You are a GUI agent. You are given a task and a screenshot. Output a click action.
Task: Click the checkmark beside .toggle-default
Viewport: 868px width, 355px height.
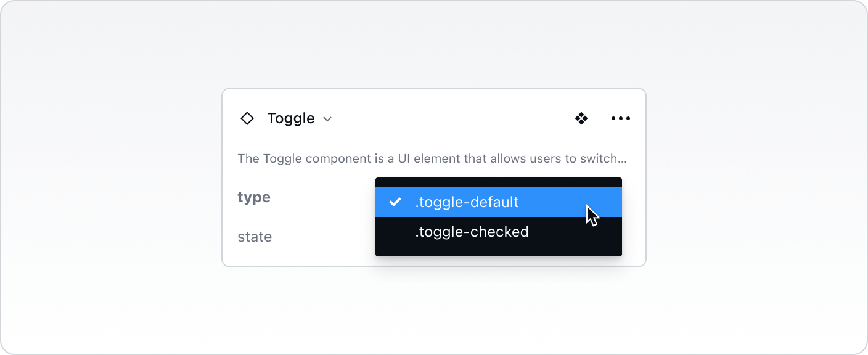[x=395, y=202]
